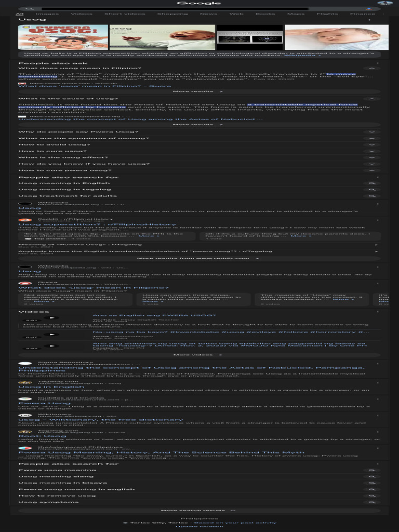Open 'Pwera Usog Meaning, History, And The Science' result

click(161, 453)
